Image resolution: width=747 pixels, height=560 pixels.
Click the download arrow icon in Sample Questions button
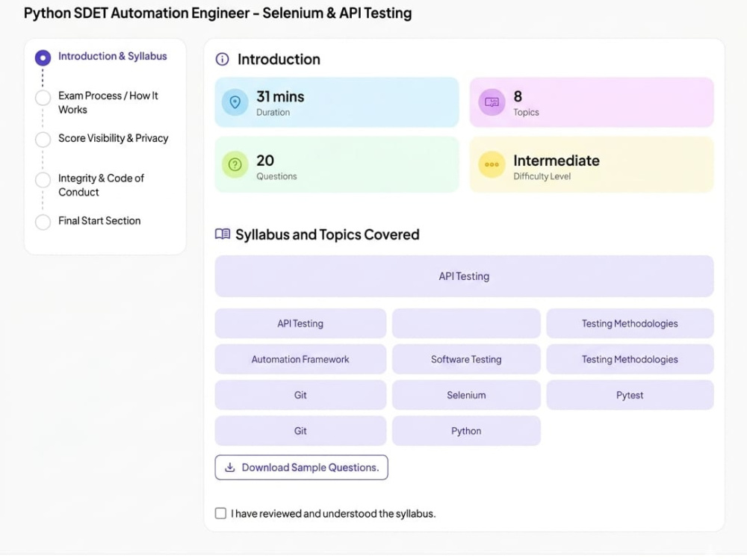coord(230,467)
